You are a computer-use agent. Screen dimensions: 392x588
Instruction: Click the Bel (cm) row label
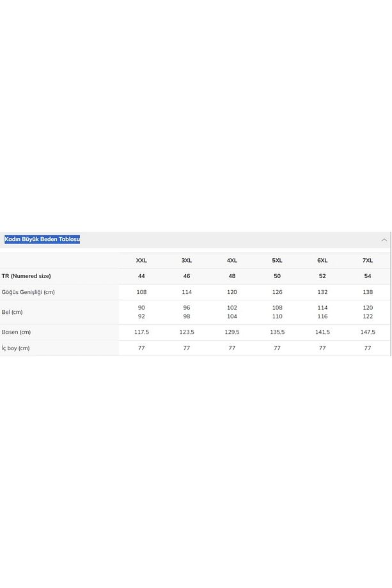coord(12,312)
